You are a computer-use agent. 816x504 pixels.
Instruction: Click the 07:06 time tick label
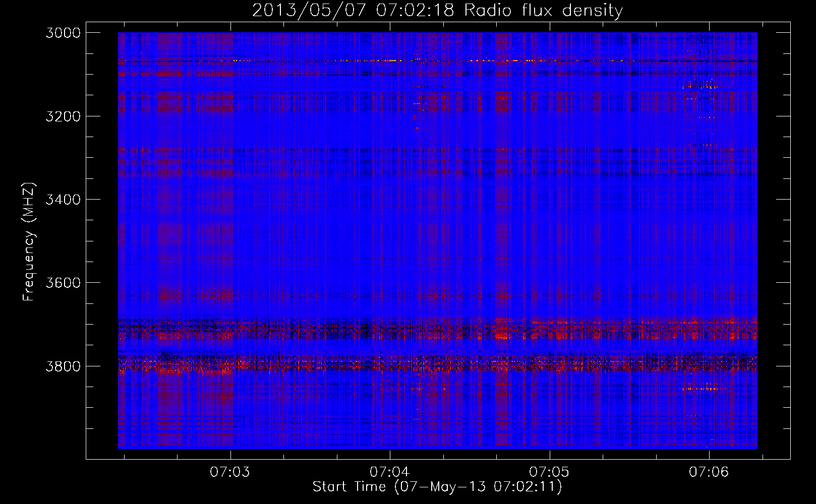(709, 472)
